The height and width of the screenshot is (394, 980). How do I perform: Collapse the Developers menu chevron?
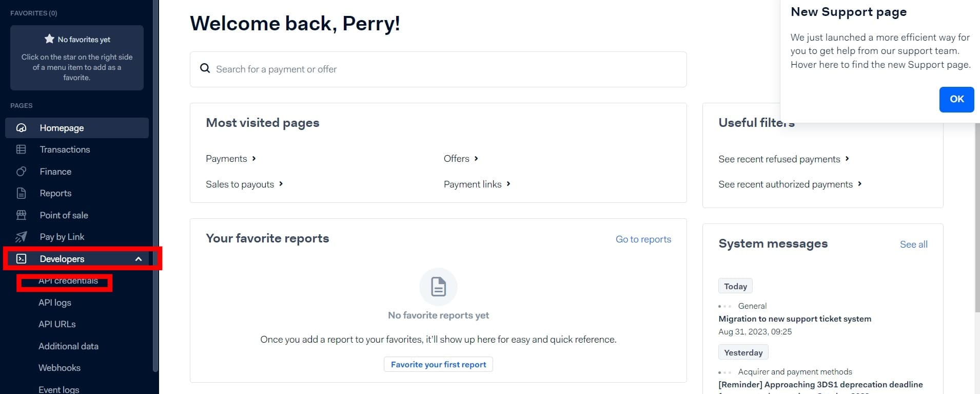[139, 258]
